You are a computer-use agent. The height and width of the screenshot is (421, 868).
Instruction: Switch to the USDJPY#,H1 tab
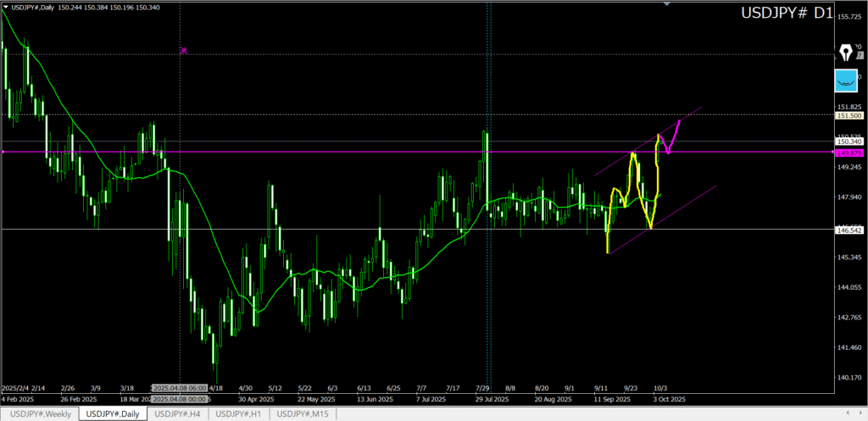coord(239,413)
